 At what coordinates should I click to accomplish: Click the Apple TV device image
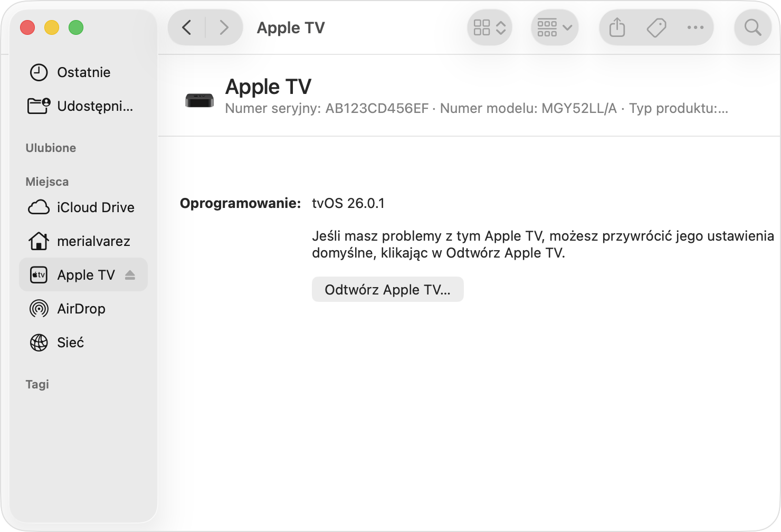(199, 100)
